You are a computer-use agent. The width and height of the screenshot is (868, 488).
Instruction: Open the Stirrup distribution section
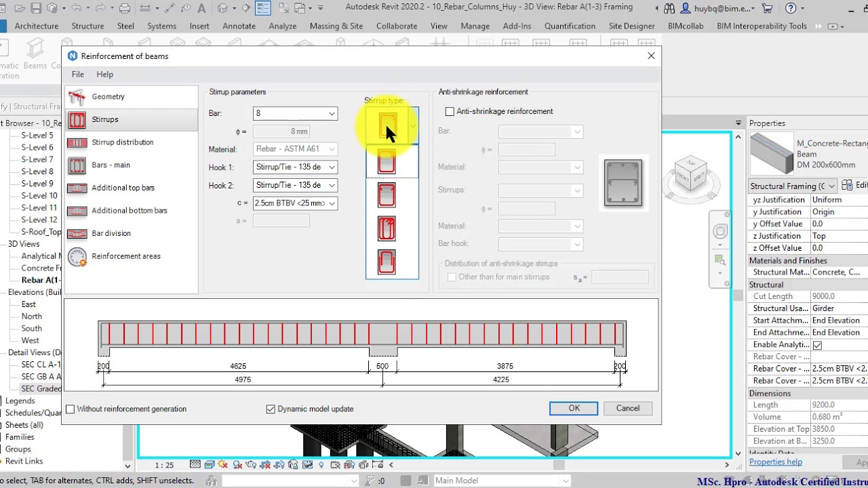[x=132, y=142]
